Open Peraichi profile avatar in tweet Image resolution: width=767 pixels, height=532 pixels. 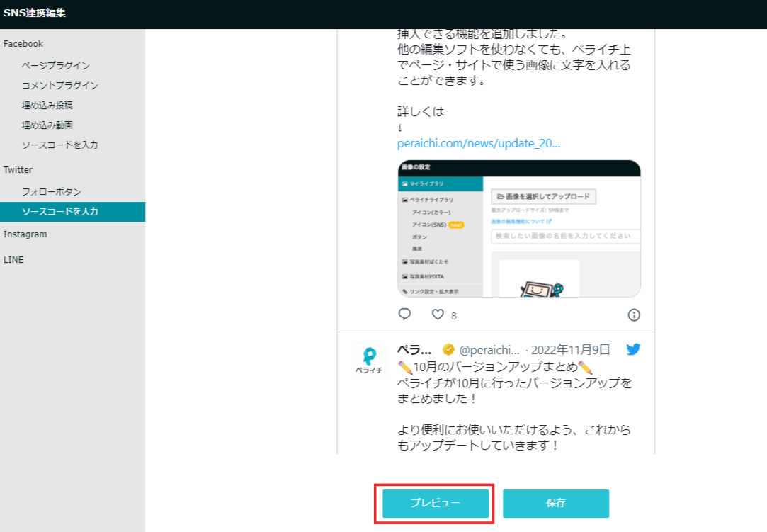pyautogui.click(x=369, y=360)
